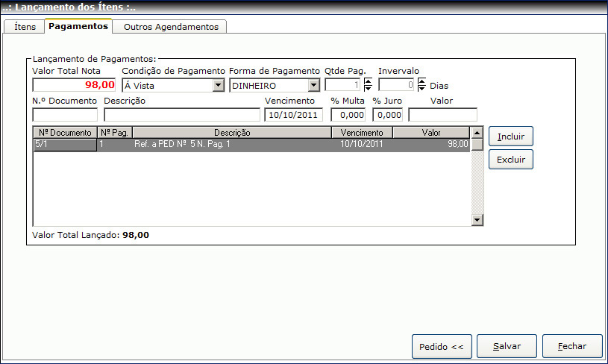This screenshot has height=364, width=608.
Task: Expand the Condição de Pagamento dropdown
Action: 219,85
